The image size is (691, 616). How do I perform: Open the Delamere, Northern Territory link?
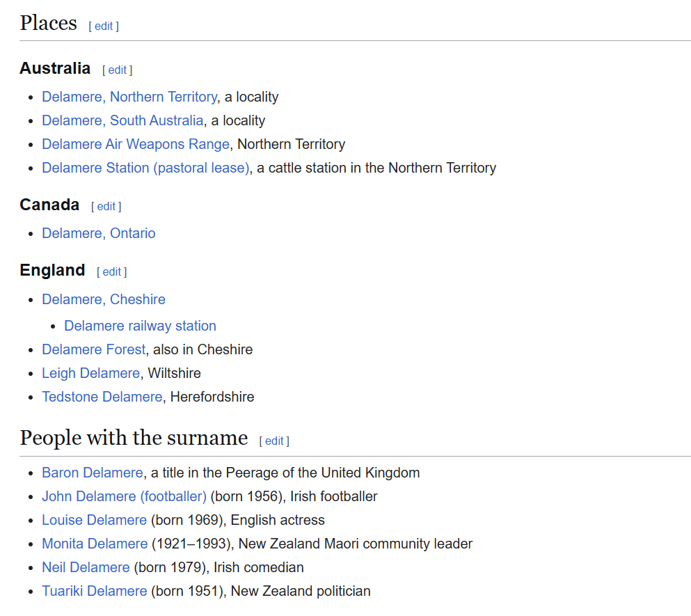(129, 97)
